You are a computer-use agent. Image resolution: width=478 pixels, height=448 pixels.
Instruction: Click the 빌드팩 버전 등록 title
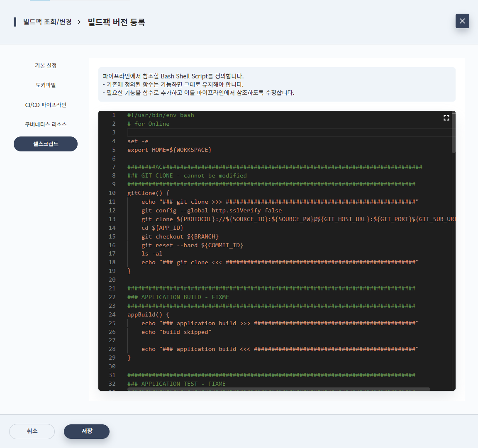click(x=117, y=22)
